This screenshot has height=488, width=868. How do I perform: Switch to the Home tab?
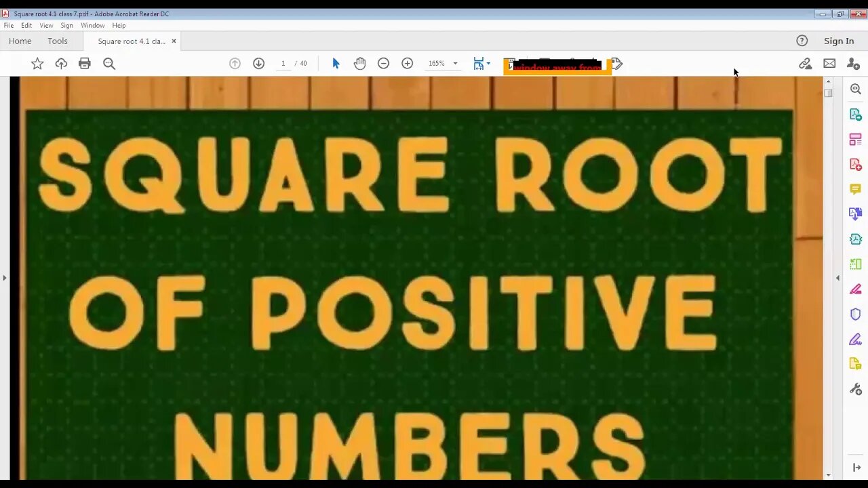[20, 41]
